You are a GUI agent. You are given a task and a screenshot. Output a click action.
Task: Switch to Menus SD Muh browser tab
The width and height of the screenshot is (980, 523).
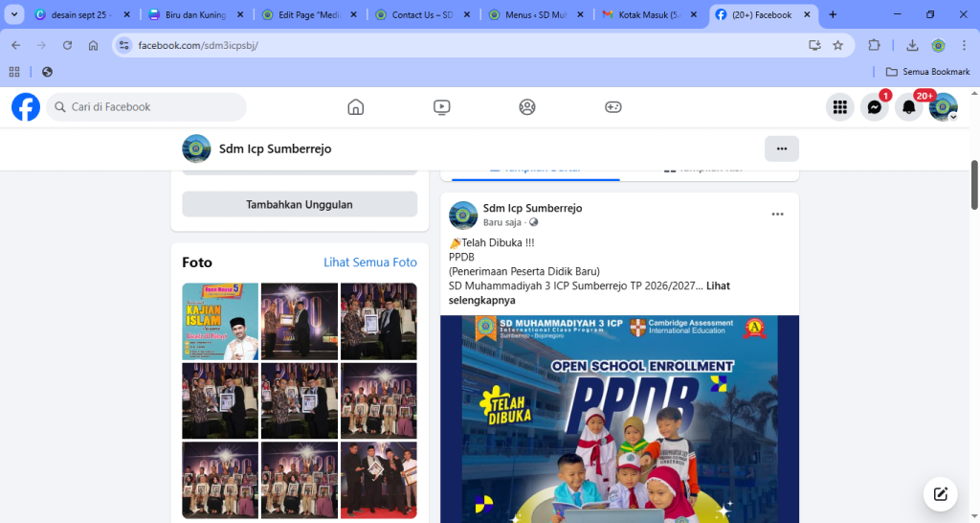[x=536, y=15]
